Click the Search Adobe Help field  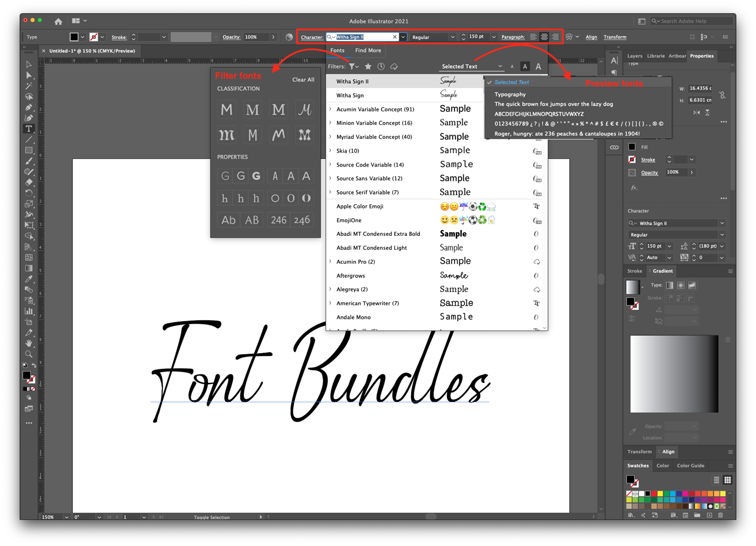691,21
